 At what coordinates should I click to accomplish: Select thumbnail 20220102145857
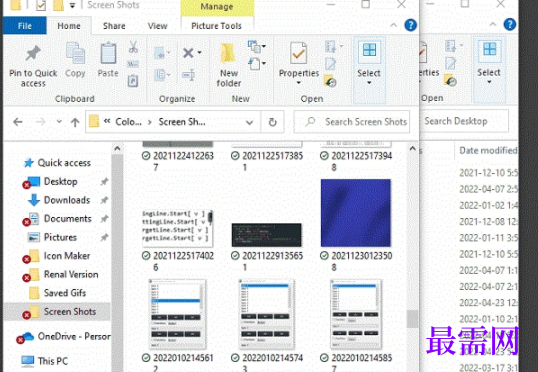(356, 314)
